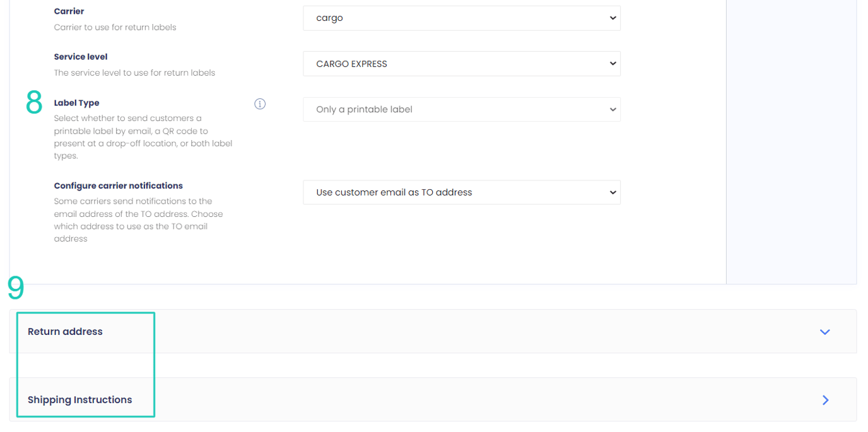Click the arrow on the TO address select

pos(612,192)
